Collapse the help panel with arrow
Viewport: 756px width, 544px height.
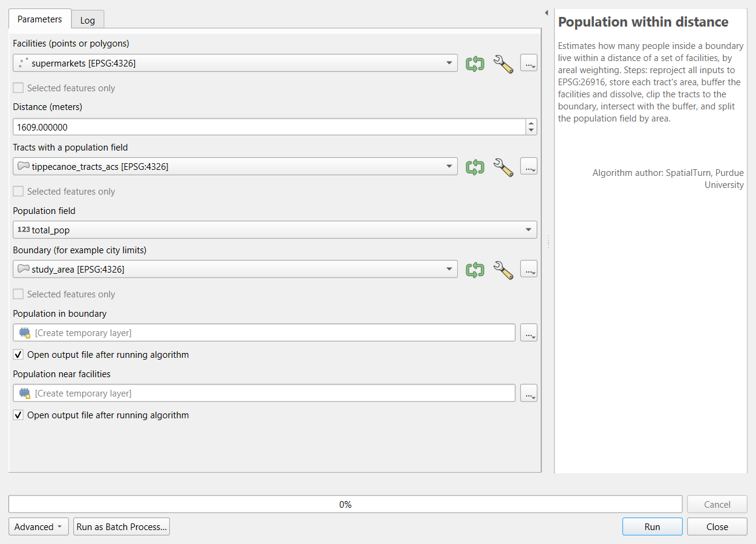tap(546, 13)
